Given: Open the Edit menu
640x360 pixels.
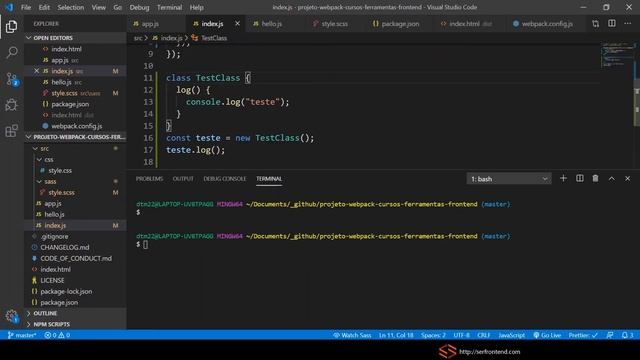Looking at the screenshot, I should point(44,7).
